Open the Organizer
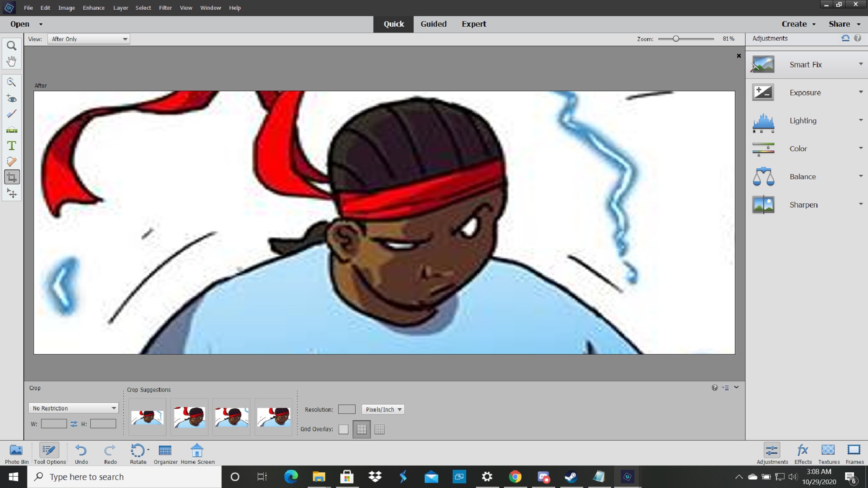This screenshot has height=488, width=868. 165,454
